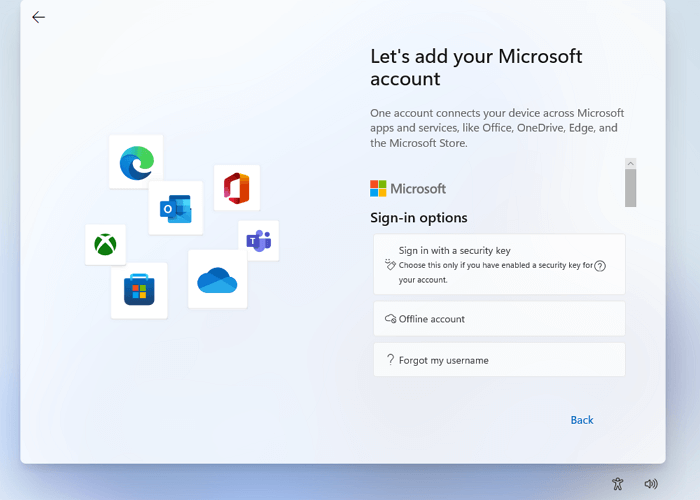Click the "Let's add your Microsoft account" title
Screen dimensions: 700x500
[x=476, y=67]
